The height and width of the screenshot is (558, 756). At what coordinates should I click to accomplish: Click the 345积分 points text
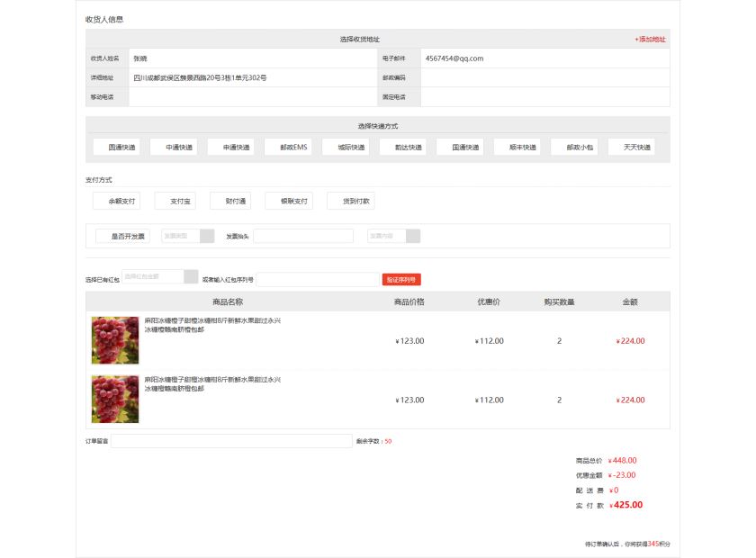click(x=659, y=544)
